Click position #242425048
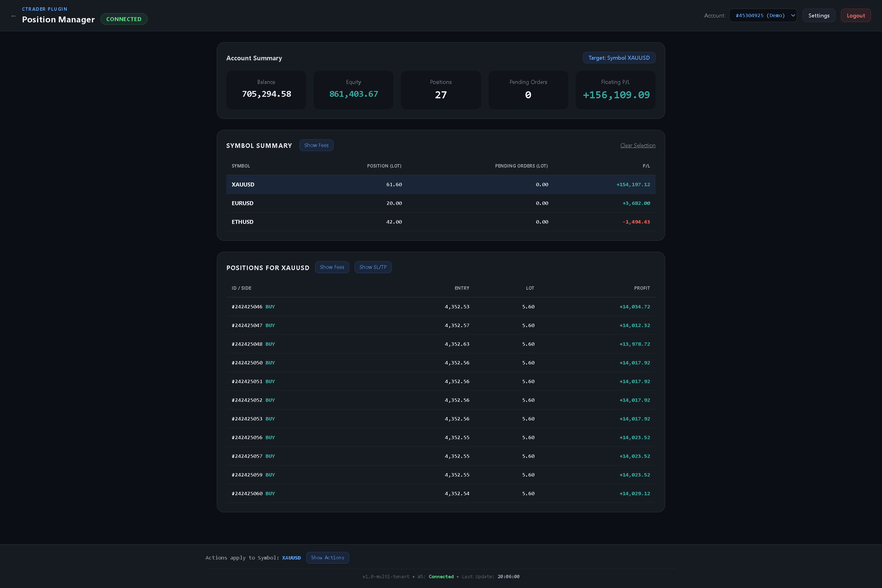 point(441,344)
